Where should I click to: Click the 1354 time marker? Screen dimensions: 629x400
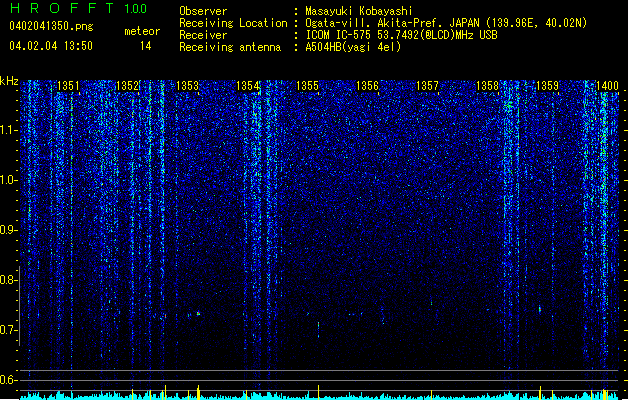248,86
